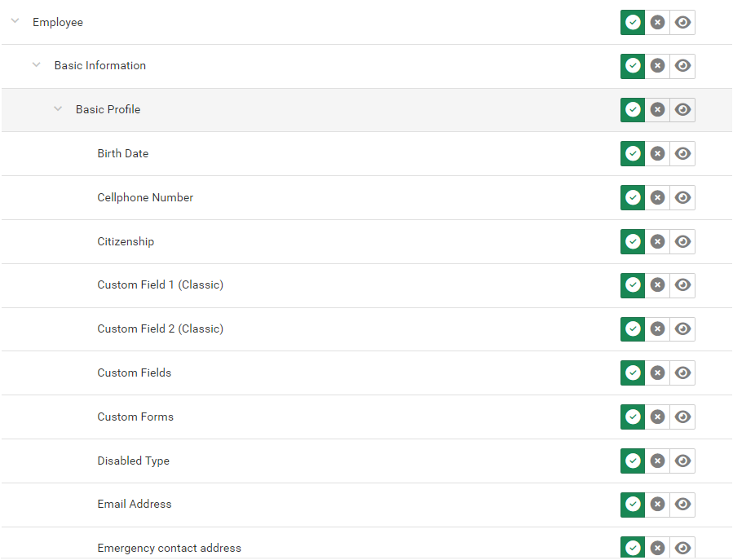
Task: Collapse the Basic Profile group chevron
Action: click(x=58, y=109)
